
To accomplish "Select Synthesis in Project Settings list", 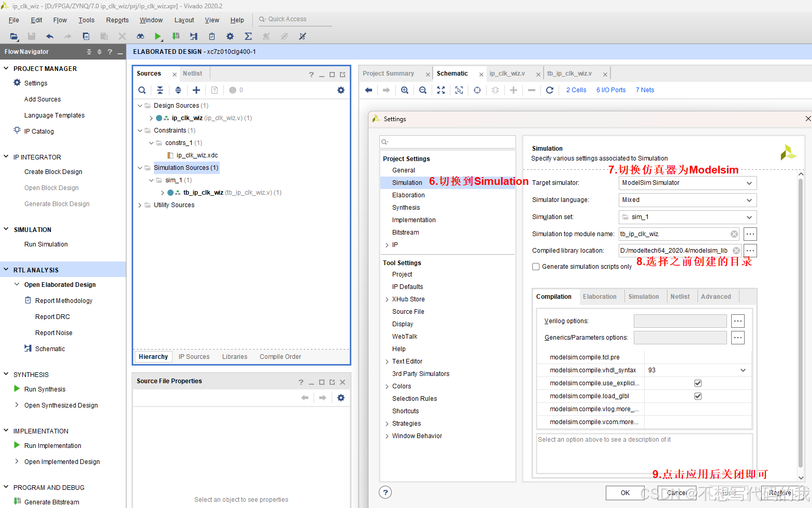I will [x=406, y=208].
